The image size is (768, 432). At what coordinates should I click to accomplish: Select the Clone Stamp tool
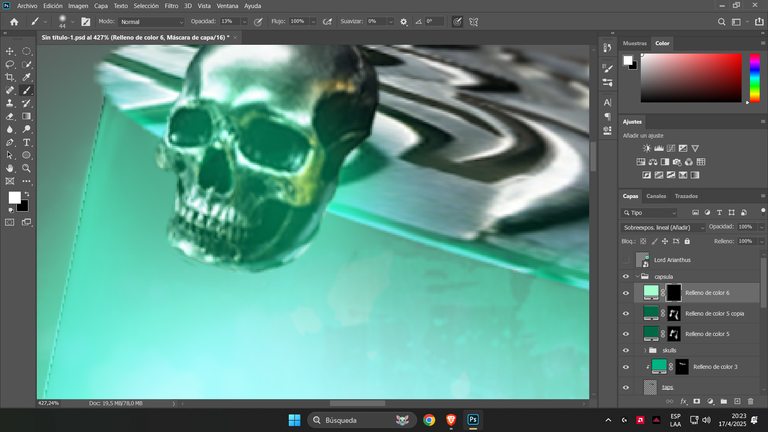click(x=10, y=103)
